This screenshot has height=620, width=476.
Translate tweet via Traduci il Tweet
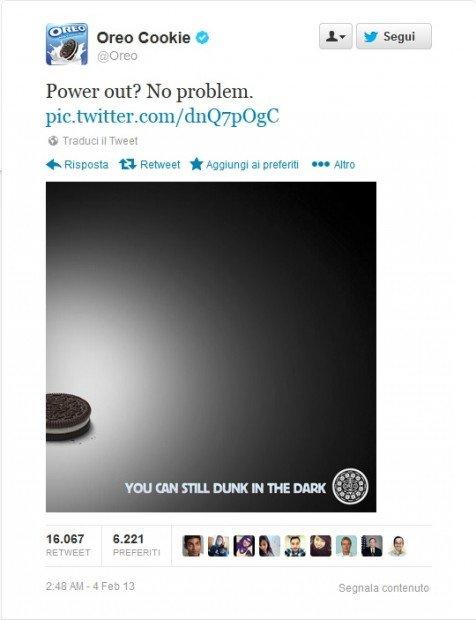(x=100, y=141)
